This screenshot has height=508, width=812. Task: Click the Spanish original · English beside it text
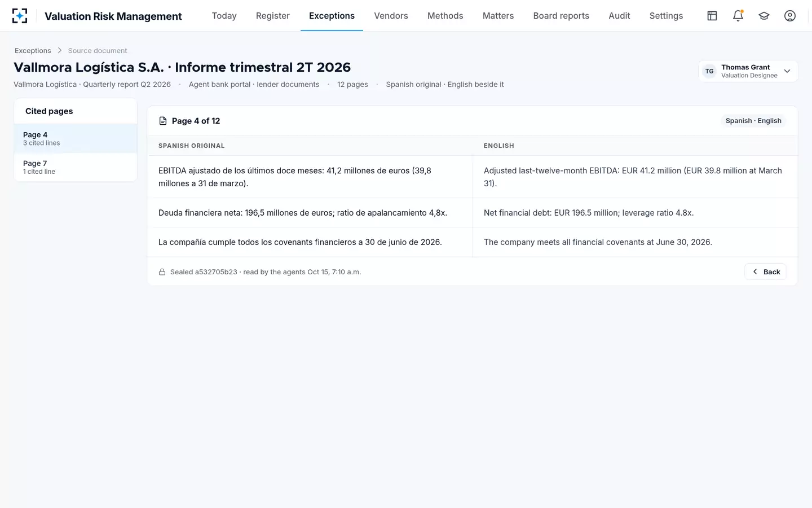(445, 85)
